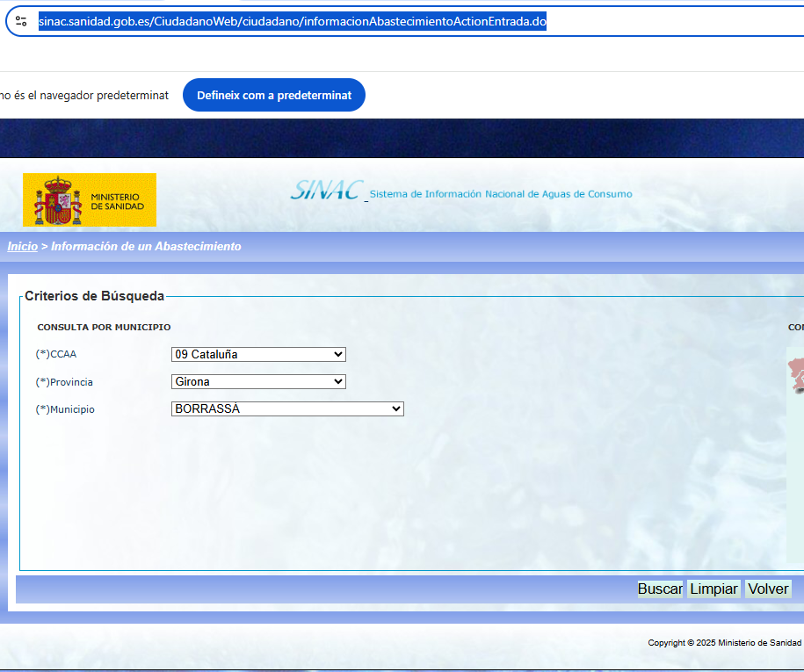Viewport: 804px width, 672px height.
Task: Click "Criterios de Búsqueda" section title
Action: point(94,296)
